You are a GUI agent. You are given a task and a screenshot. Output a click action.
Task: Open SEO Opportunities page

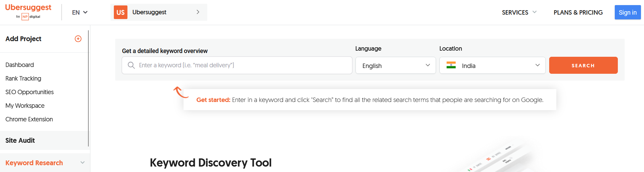point(30,92)
